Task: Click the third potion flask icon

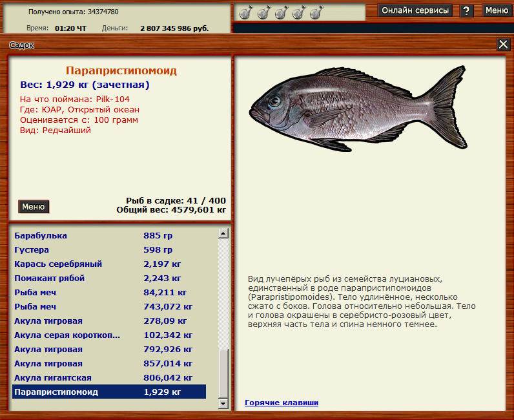Action: [x=282, y=12]
